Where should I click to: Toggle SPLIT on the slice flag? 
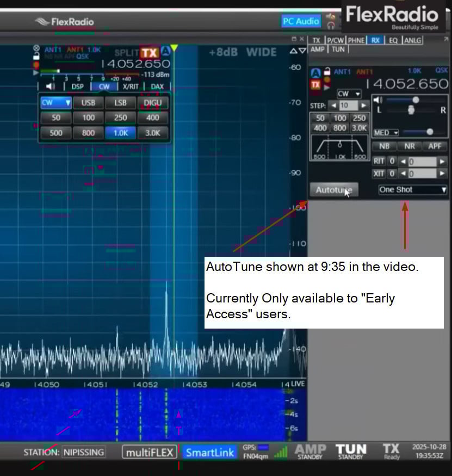coord(126,53)
